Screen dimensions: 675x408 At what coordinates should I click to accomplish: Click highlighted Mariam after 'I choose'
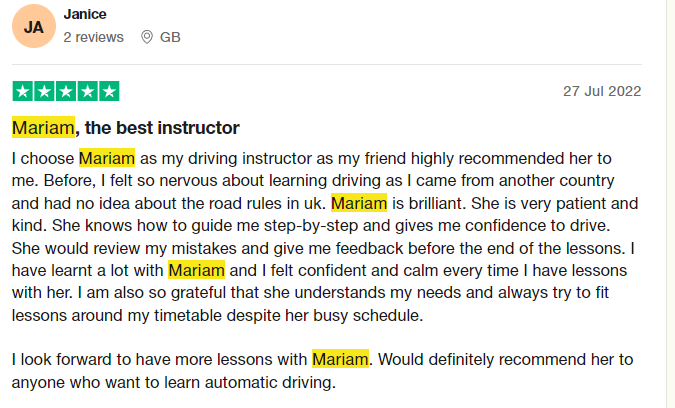[x=107, y=158]
